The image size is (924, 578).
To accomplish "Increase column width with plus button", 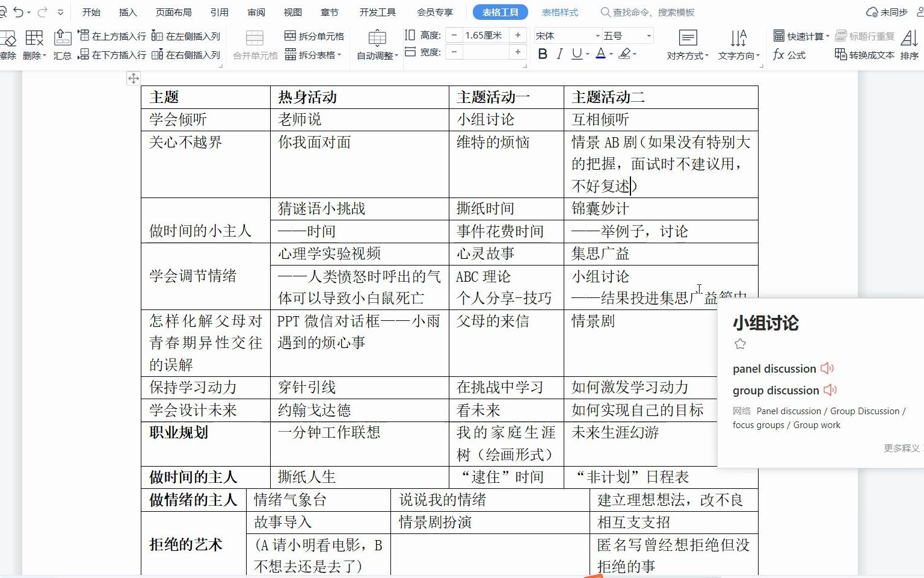I will click(517, 52).
